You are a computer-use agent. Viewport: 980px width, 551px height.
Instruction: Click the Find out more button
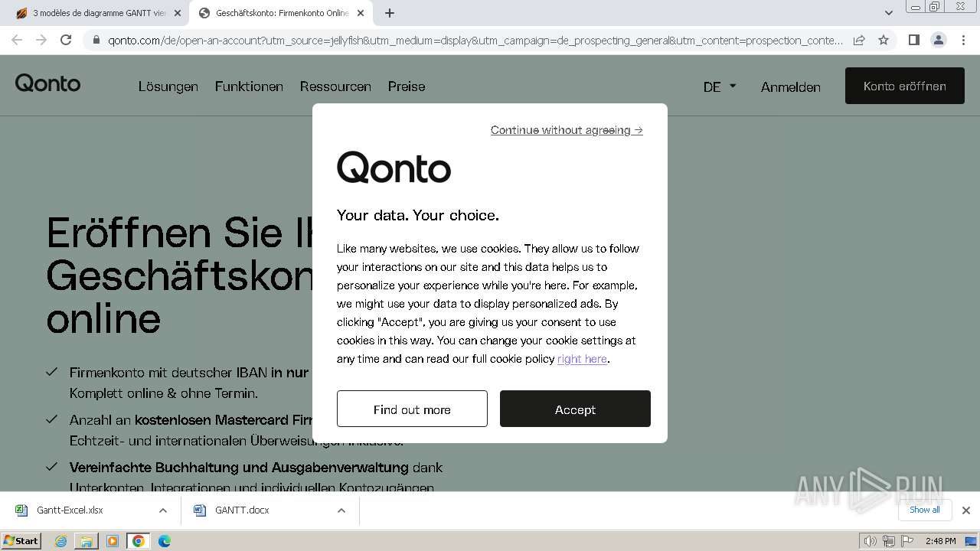[x=412, y=409]
